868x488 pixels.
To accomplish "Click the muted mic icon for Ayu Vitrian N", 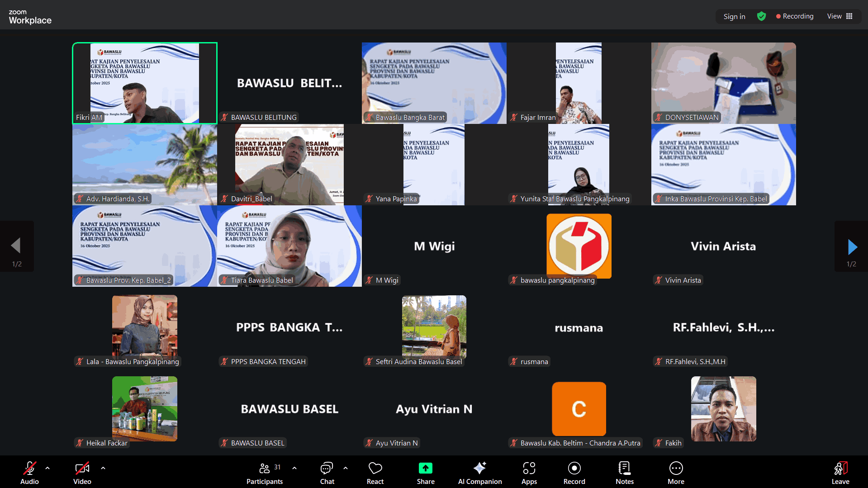I will (369, 443).
